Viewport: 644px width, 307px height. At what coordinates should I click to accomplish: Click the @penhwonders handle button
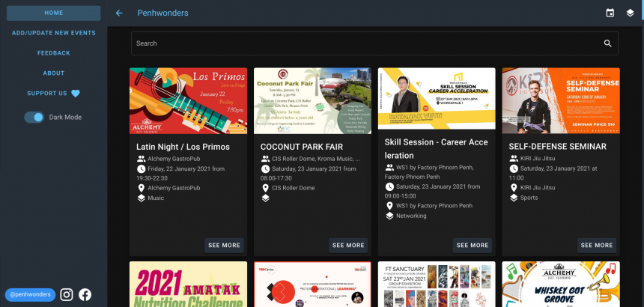[31, 295]
